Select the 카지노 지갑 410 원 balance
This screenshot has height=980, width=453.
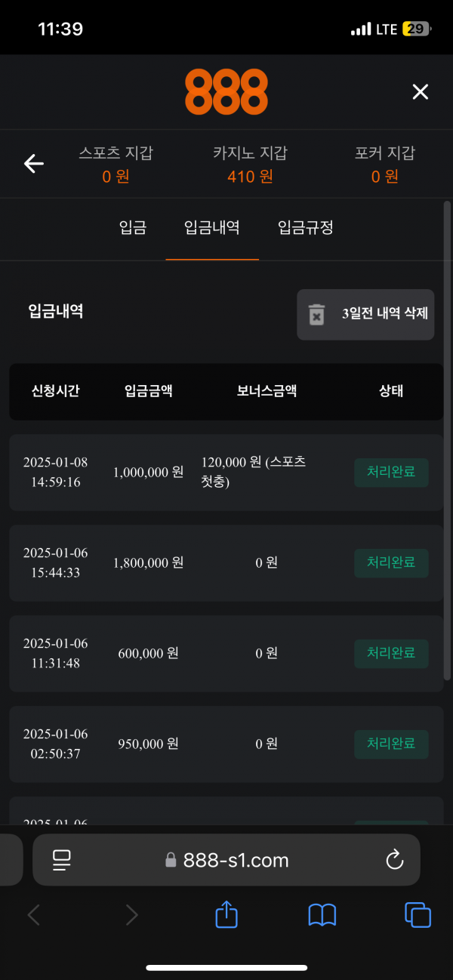pos(250,165)
